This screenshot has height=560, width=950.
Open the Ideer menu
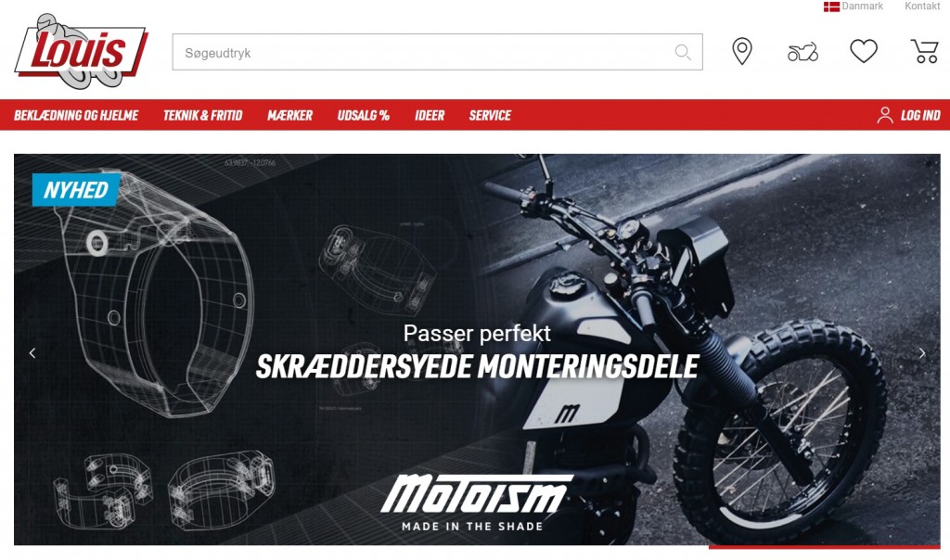430,115
